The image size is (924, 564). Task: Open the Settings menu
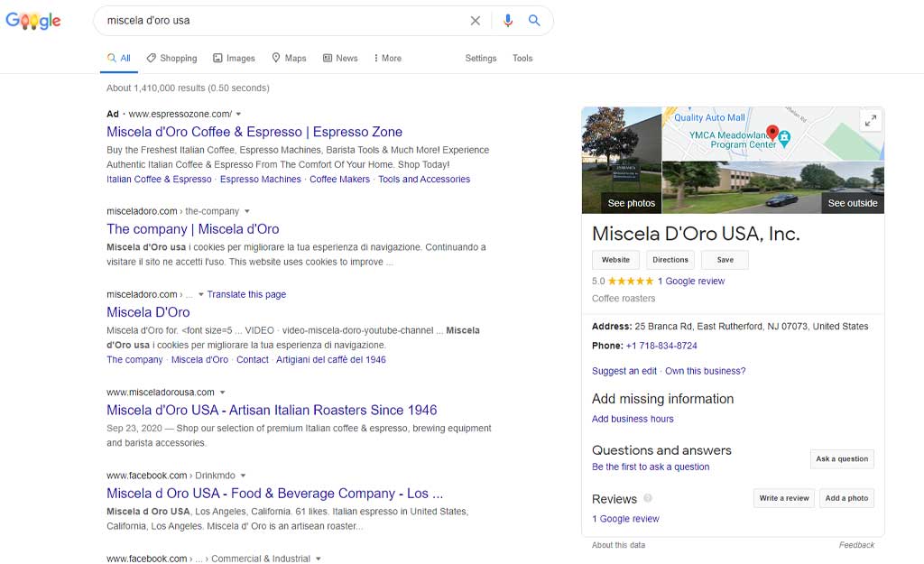click(x=480, y=58)
